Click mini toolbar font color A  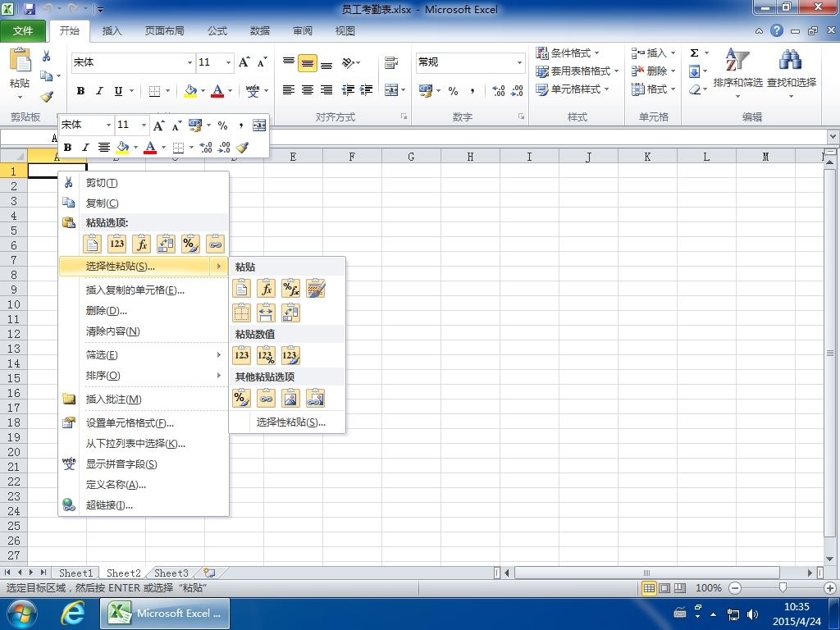pos(151,147)
